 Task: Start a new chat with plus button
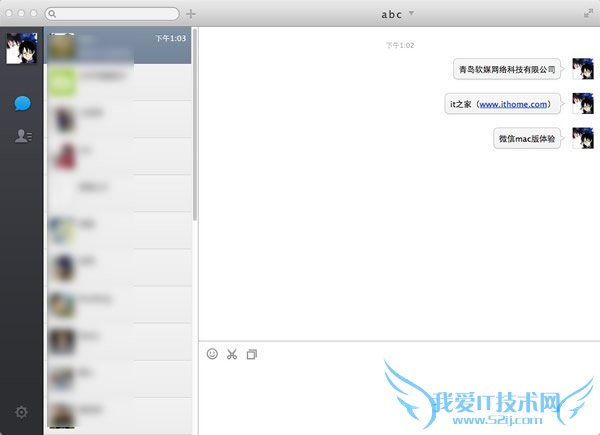tap(191, 14)
